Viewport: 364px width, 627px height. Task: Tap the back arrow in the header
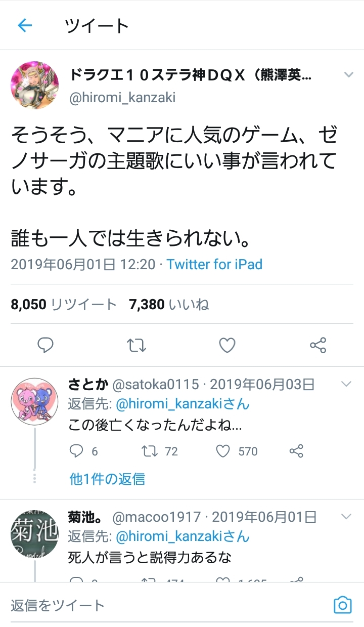[24, 25]
